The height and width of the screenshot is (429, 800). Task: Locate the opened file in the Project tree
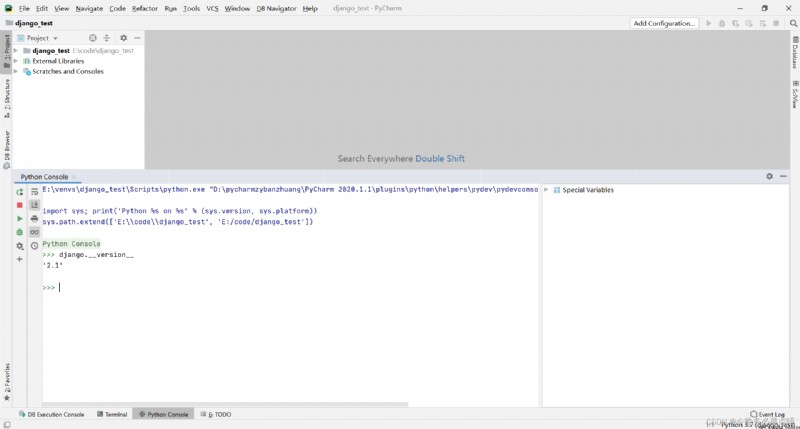[x=92, y=38]
